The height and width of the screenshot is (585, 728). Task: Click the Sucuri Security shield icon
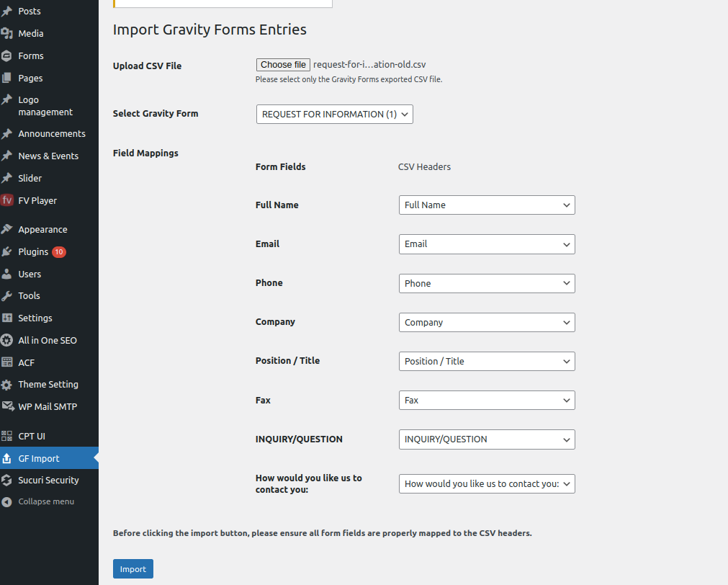tap(6, 480)
